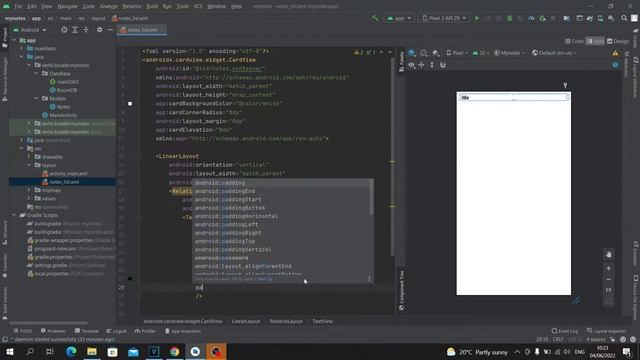Open the File menu
This screenshot has height=360, width=640.
pyautogui.click(x=18, y=6)
